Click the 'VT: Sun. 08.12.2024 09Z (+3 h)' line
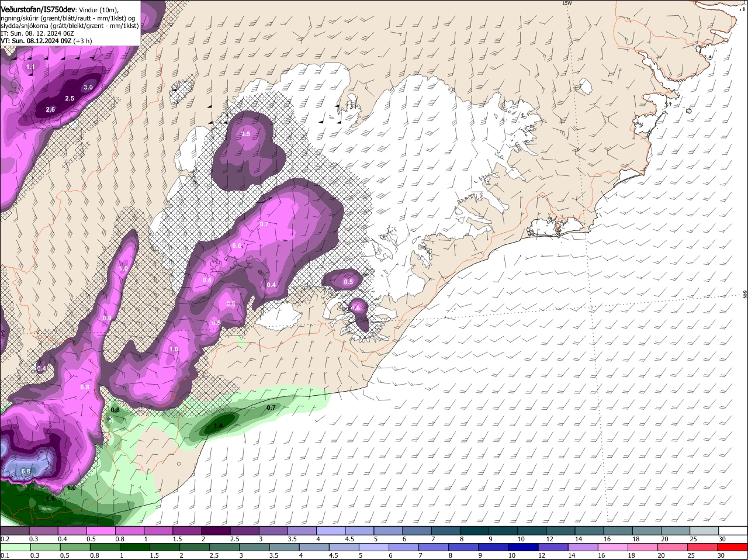 (x=46, y=41)
